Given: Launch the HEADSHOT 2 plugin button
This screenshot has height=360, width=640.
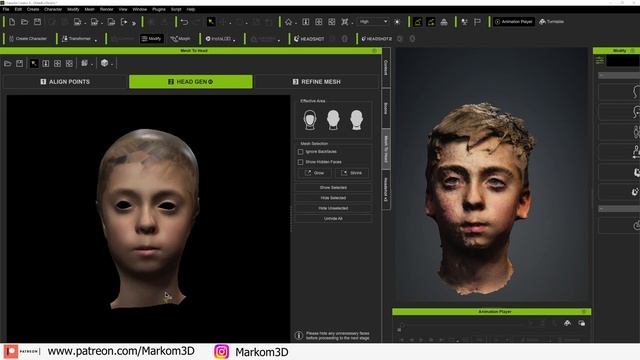Looking at the screenshot, I should [x=376, y=39].
